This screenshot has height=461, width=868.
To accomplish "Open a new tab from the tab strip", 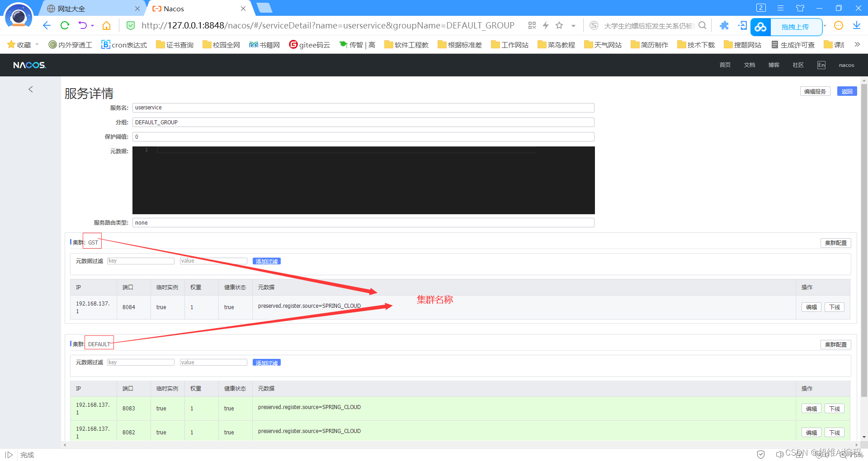I will [x=264, y=8].
